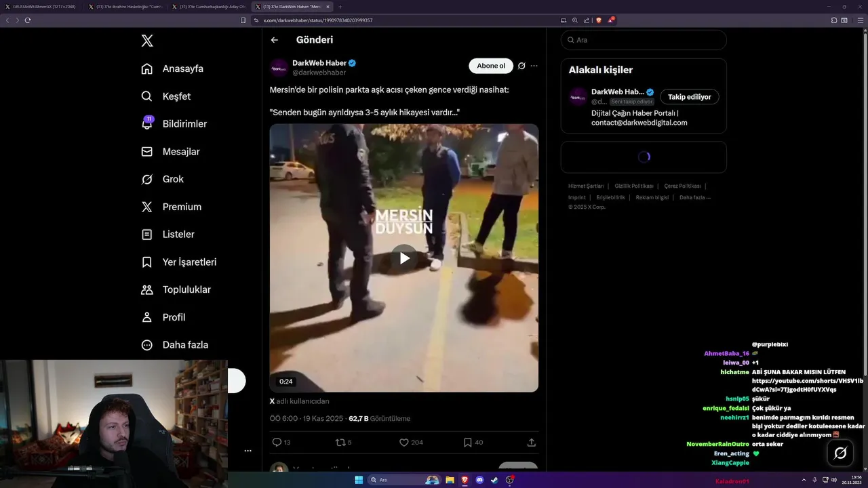
Task: Expand Daha fazla footer options
Action: coord(695,197)
